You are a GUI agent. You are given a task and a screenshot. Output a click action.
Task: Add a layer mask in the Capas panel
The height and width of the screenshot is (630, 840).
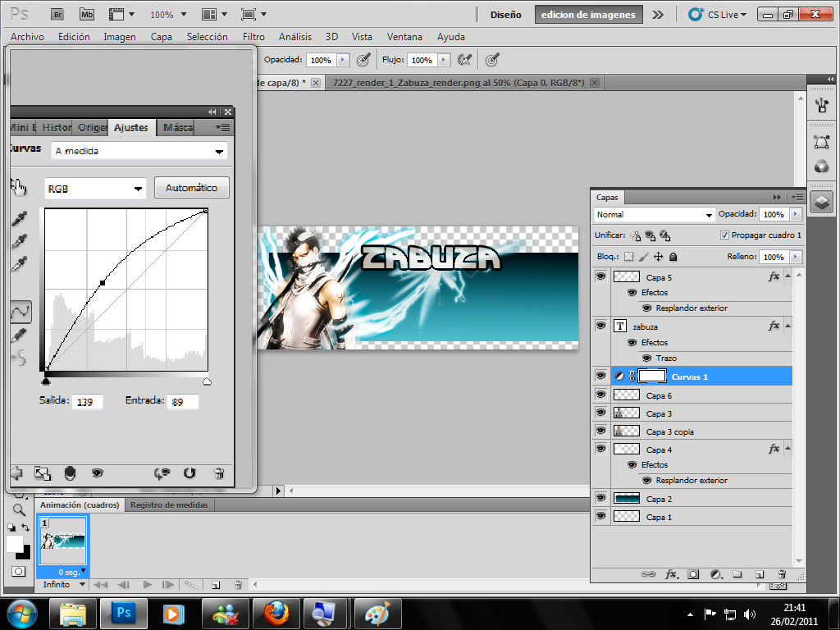693,574
